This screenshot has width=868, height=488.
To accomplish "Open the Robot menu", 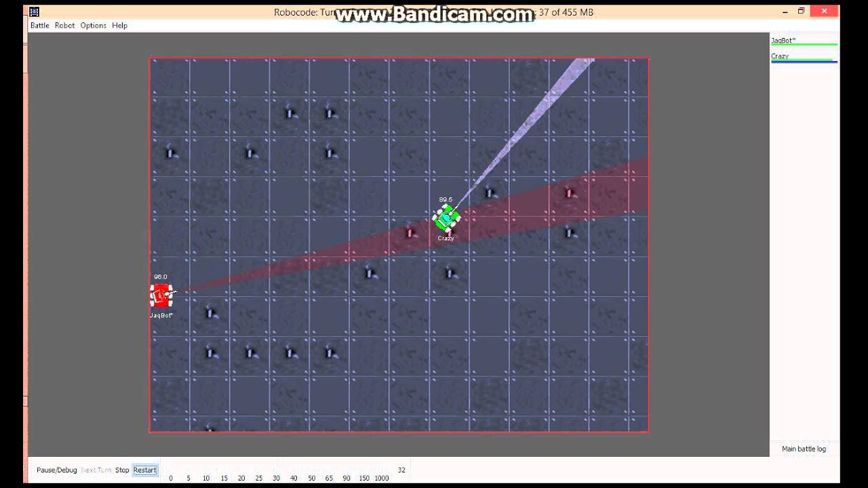I will coord(65,26).
